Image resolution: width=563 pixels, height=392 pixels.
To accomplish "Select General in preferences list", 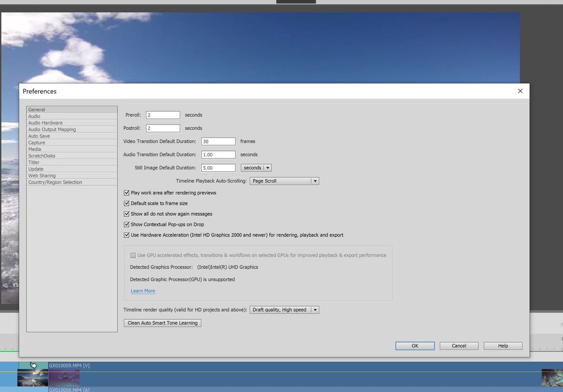I will 72,109.
